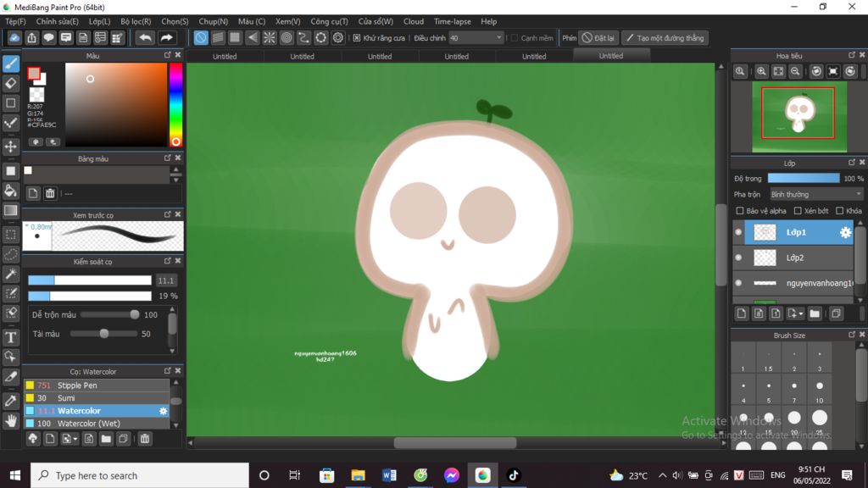The height and width of the screenshot is (488, 868).
Task: Click the hue color strip
Action: pyautogui.click(x=175, y=104)
